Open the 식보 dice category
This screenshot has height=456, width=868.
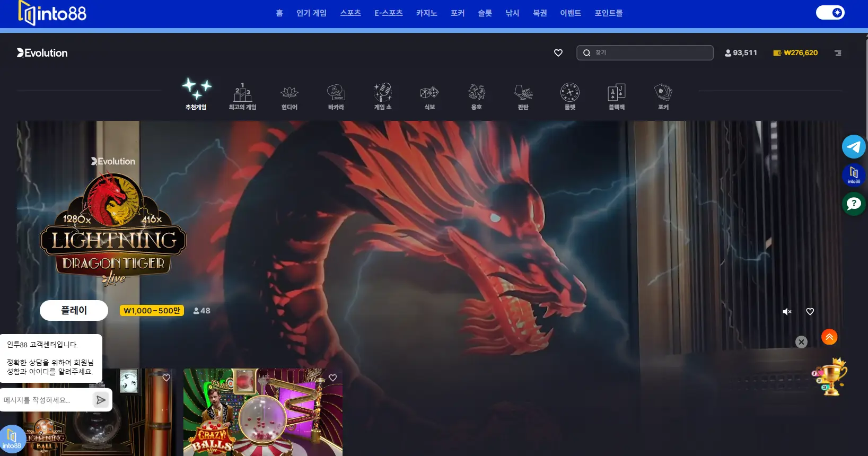429,93
